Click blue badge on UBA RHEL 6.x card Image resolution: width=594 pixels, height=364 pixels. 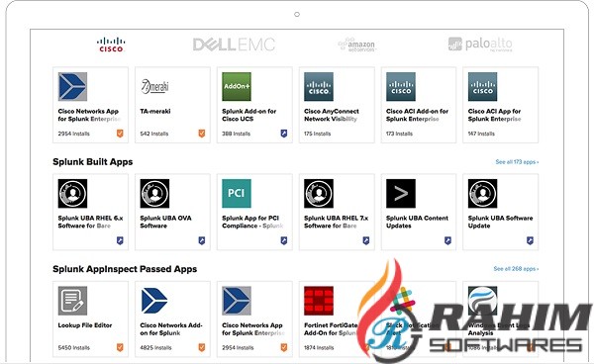(120, 240)
